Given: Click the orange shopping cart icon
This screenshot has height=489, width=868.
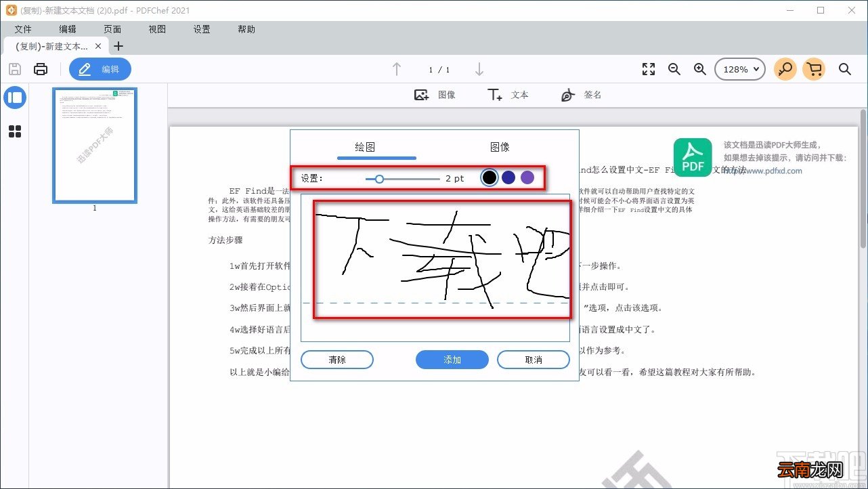Looking at the screenshot, I should click(815, 69).
